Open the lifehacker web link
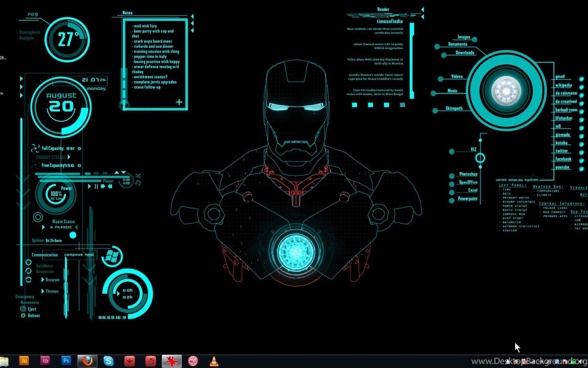This screenshot has width=588, height=368. pos(564,118)
